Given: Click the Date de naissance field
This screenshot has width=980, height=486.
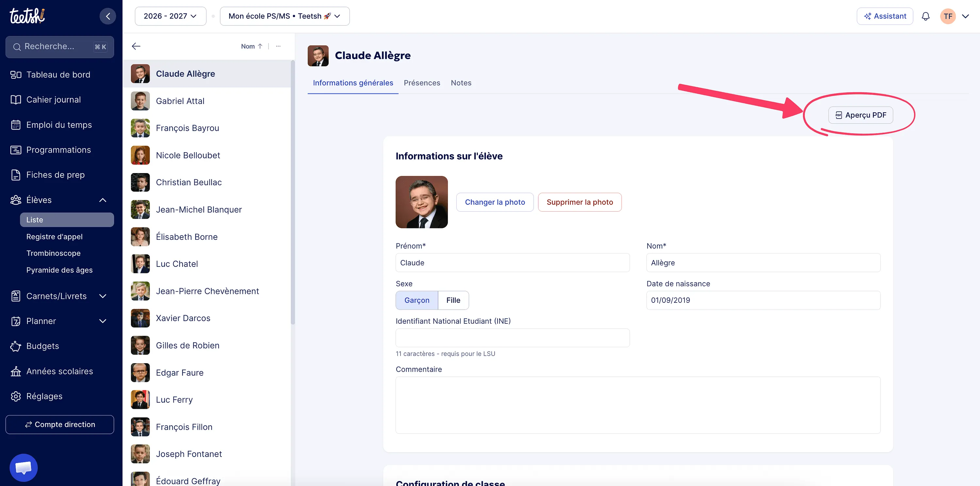Looking at the screenshot, I should pos(763,300).
